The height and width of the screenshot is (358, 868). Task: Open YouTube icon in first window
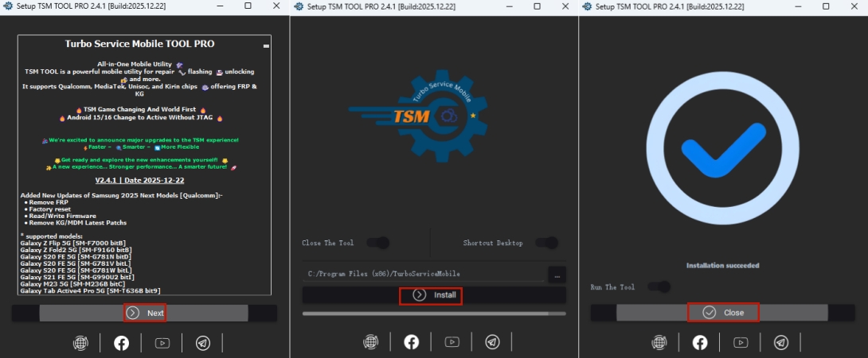(x=162, y=343)
